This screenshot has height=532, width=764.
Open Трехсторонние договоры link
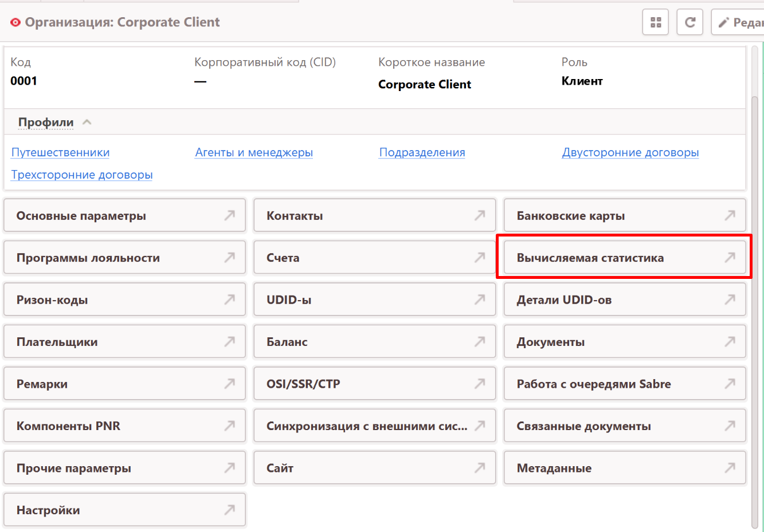pos(82,175)
